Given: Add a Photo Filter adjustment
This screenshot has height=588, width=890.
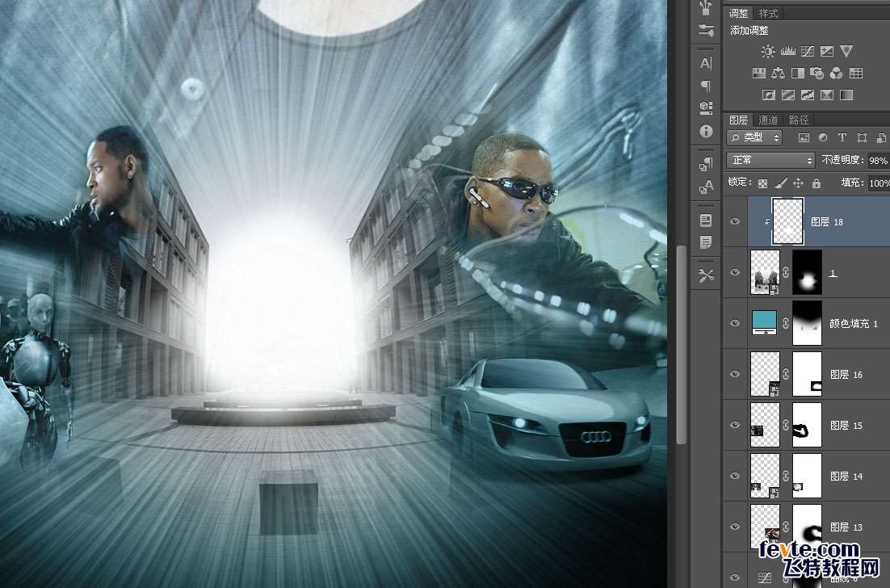Looking at the screenshot, I should click(817, 73).
